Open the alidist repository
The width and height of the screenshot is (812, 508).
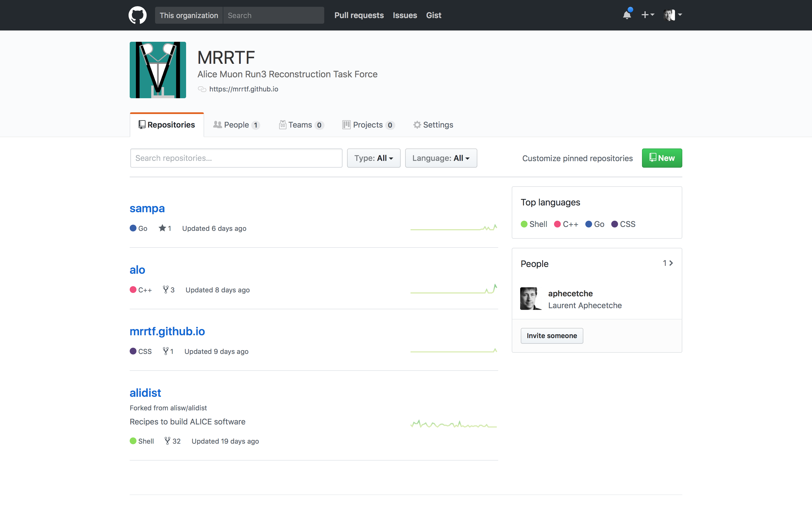(x=145, y=393)
